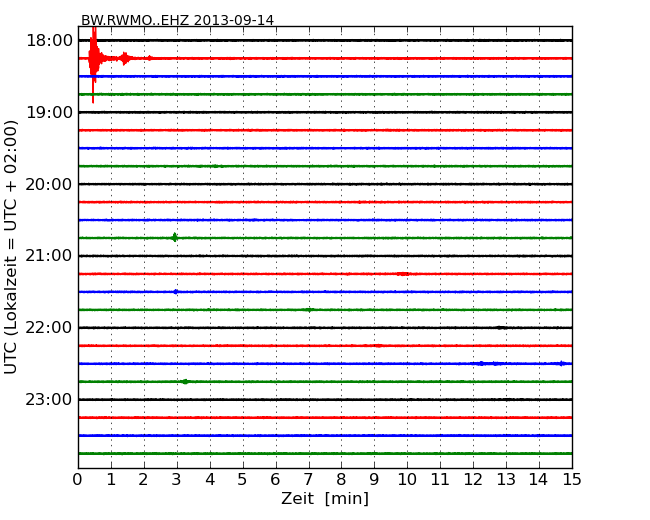Select the 20:00 time label
Viewport: 650px width, 520px height.
(x=49, y=185)
